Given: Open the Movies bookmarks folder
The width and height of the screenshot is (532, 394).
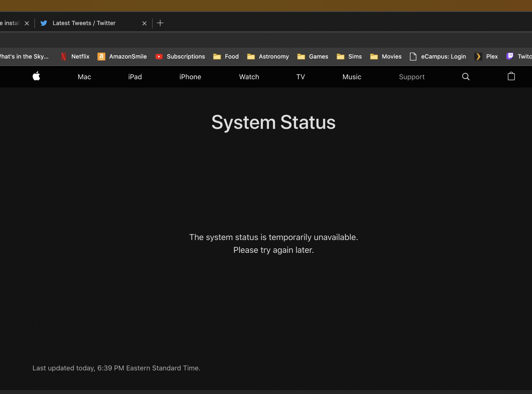Looking at the screenshot, I should [x=386, y=57].
